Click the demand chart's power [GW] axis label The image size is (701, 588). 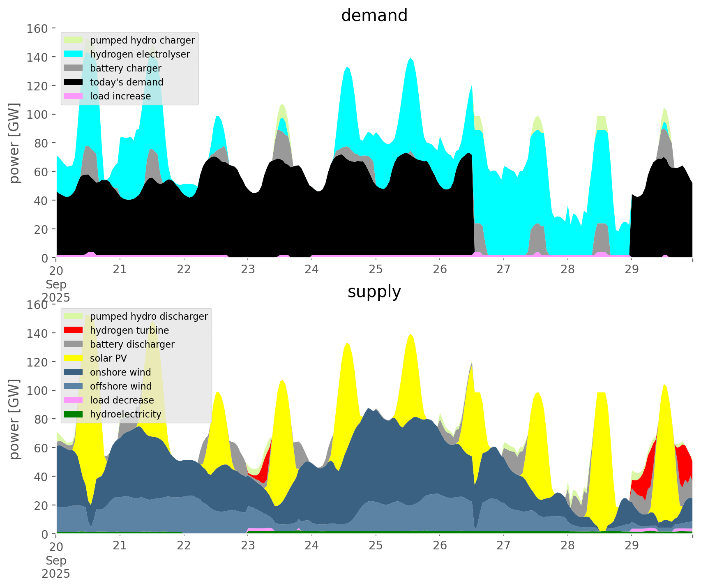point(14,143)
